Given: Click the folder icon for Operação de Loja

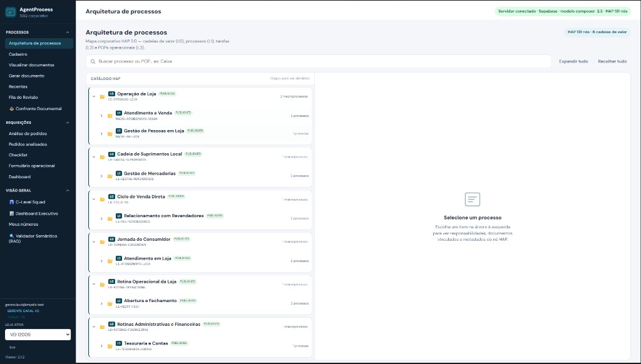Looking at the screenshot, I should tap(102, 97).
